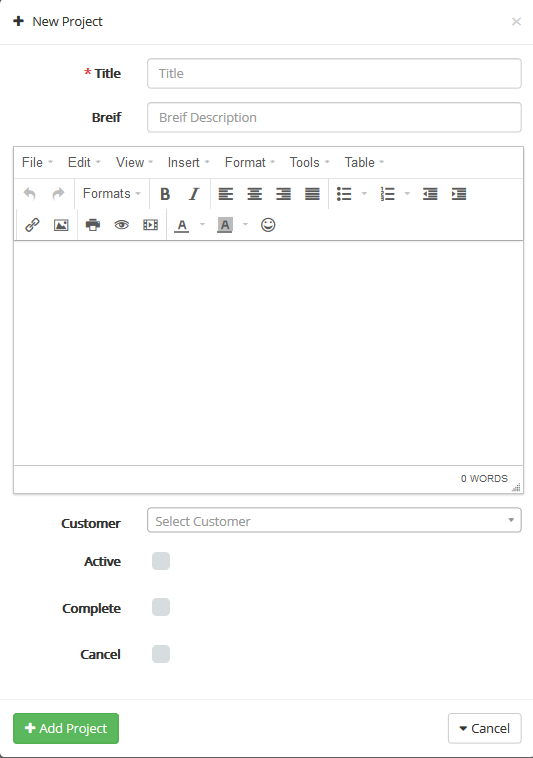Screen dimensions: 533x758
Task: Open numbered list style arrow
Action: [x=407, y=194]
